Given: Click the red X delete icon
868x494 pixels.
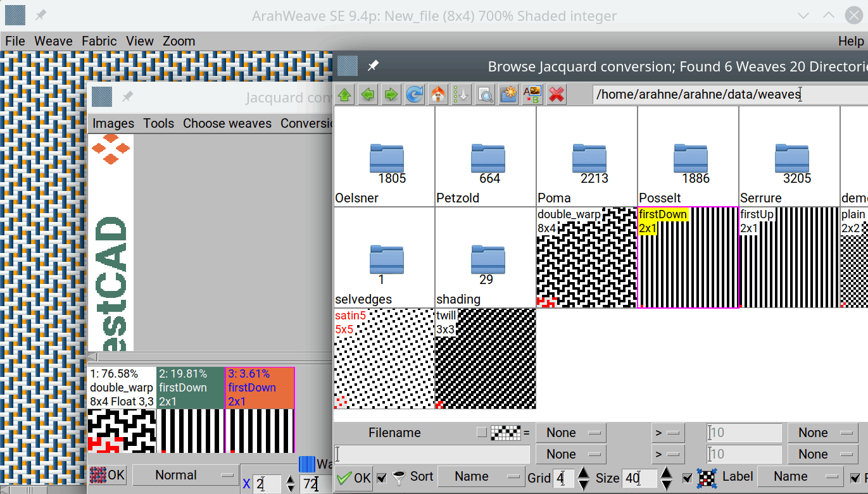Looking at the screenshot, I should click(556, 95).
